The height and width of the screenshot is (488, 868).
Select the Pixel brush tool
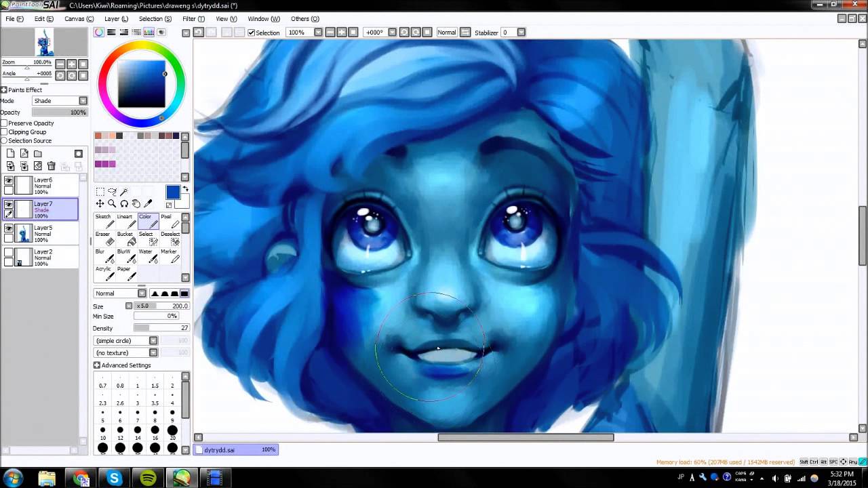(x=170, y=222)
